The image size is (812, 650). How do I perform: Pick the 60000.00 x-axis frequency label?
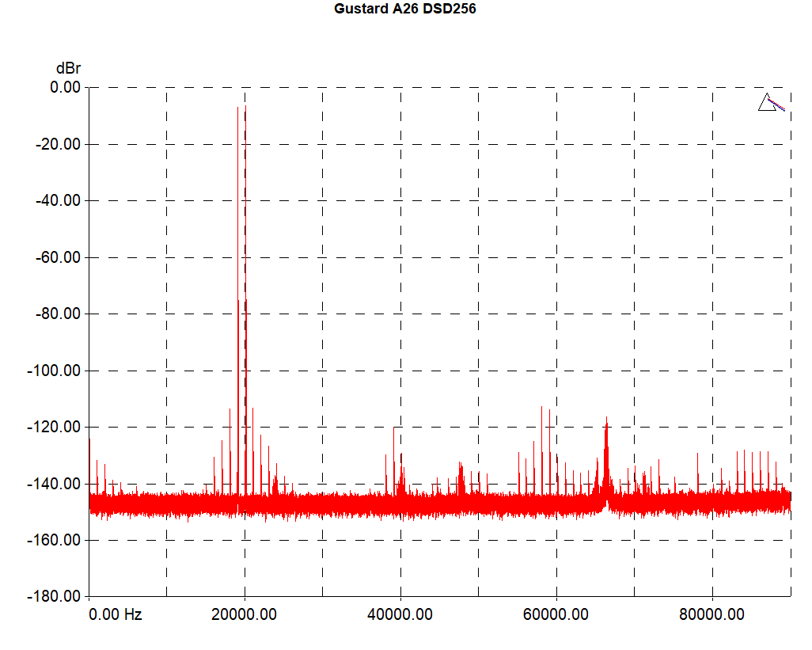pyautogui.click(x=556, y=614)
